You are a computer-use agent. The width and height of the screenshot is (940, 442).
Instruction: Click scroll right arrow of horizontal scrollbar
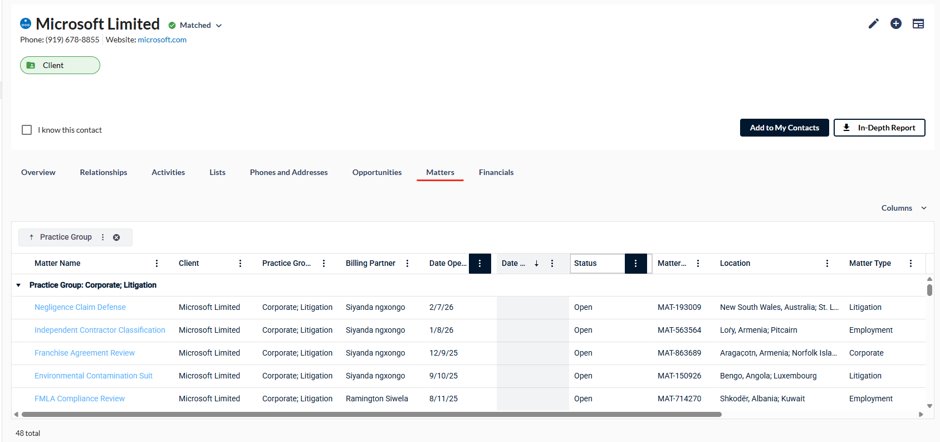pyautogui.click(x=921, y=414)
